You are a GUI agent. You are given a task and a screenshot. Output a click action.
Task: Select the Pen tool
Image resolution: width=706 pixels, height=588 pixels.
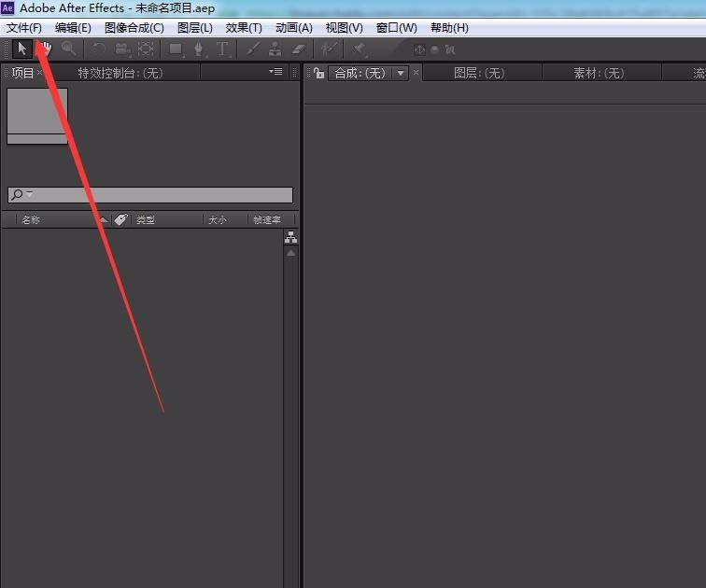point(199,49)
